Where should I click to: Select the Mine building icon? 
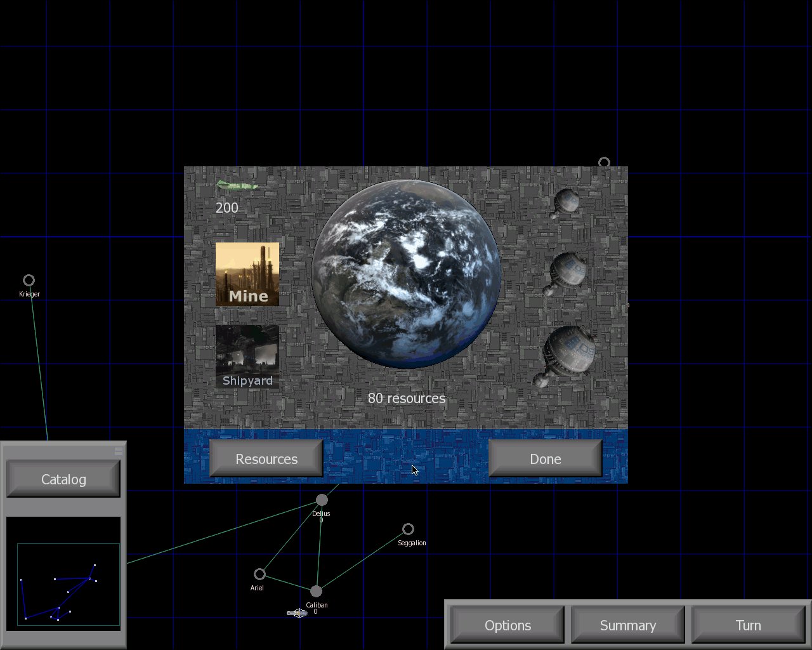click(247, 274)
